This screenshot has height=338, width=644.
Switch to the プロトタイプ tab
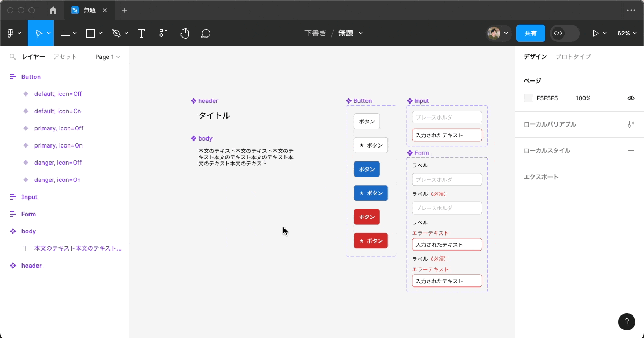pyautogui.click(x=573, y=57)
